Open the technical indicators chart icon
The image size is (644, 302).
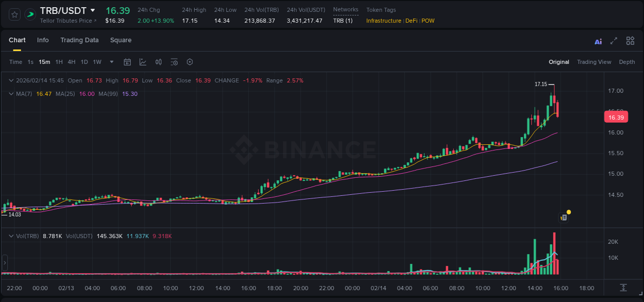click(x=142, y=62)
